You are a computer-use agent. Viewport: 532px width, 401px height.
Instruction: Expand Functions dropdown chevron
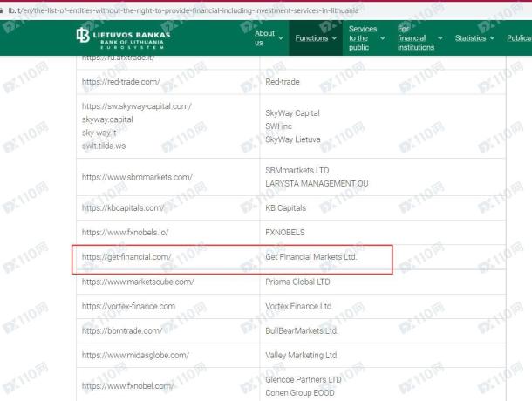[334, 38]
